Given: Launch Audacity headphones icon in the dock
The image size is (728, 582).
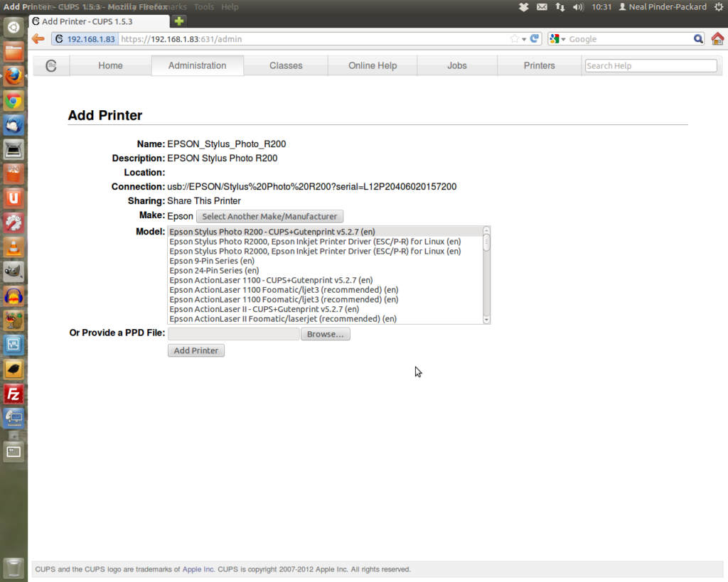Looking at the screenshot, I should 14,296.
